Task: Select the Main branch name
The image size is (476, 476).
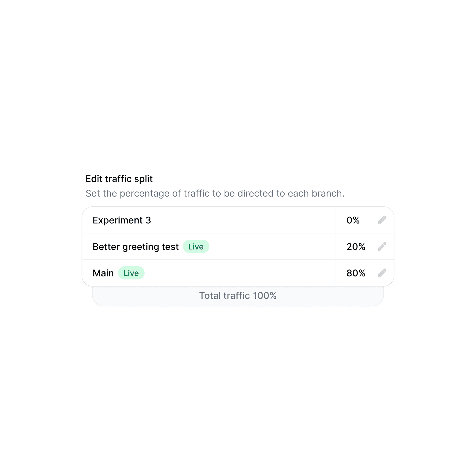Action: [x=103, y=273]
